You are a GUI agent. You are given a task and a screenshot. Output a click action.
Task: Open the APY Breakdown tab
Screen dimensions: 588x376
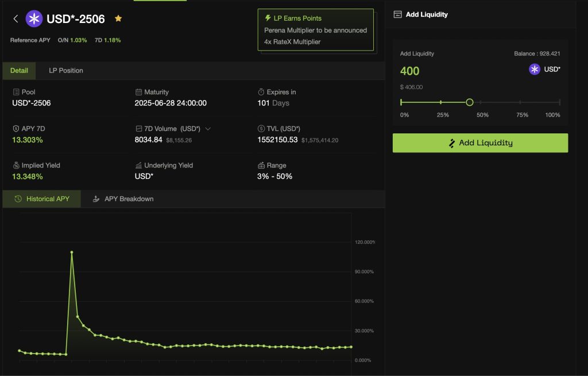pos(123,199)
